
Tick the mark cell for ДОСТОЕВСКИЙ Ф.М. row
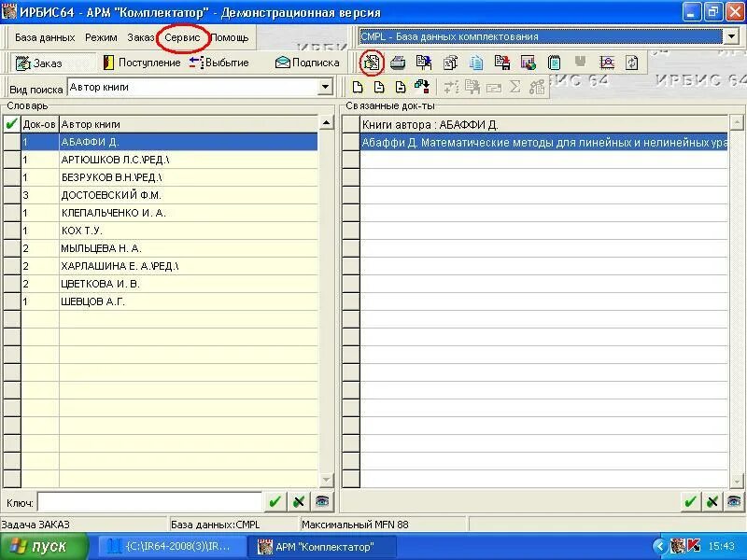(11, 195)
